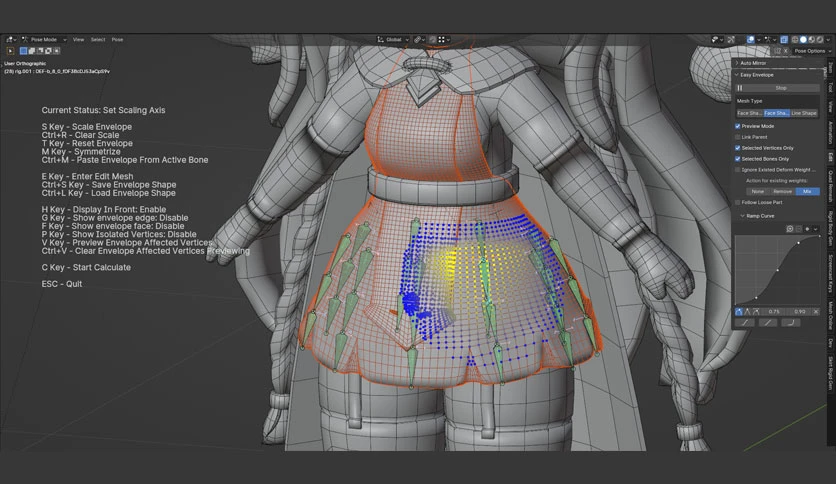Image resolution: width=836 pixels, height=484 pixels.
Task: Uncheck Selected Vertices Only
Action: (738, 148)
